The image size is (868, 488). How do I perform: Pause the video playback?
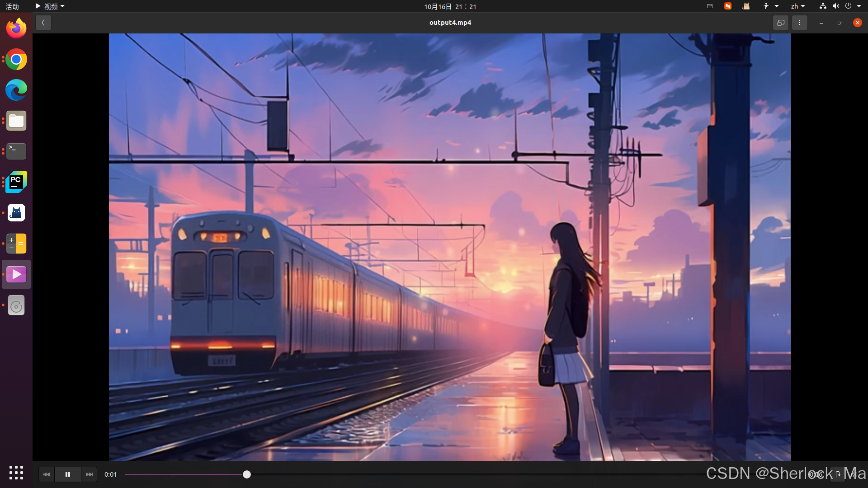click(68, 474)
